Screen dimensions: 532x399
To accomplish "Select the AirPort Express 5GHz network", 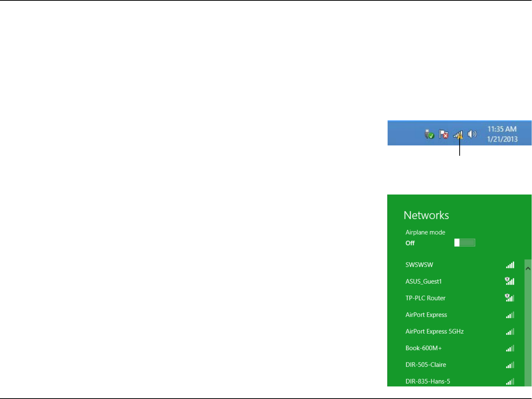I will 460,331.
